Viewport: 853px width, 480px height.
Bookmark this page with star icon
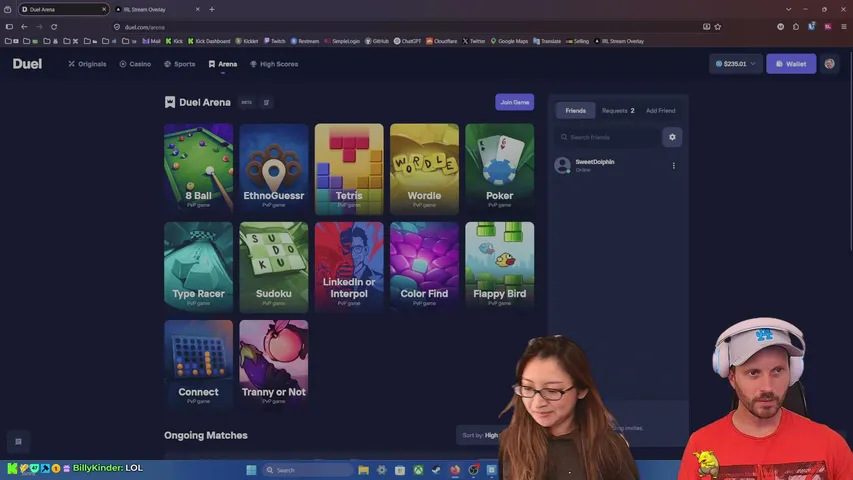718,27
